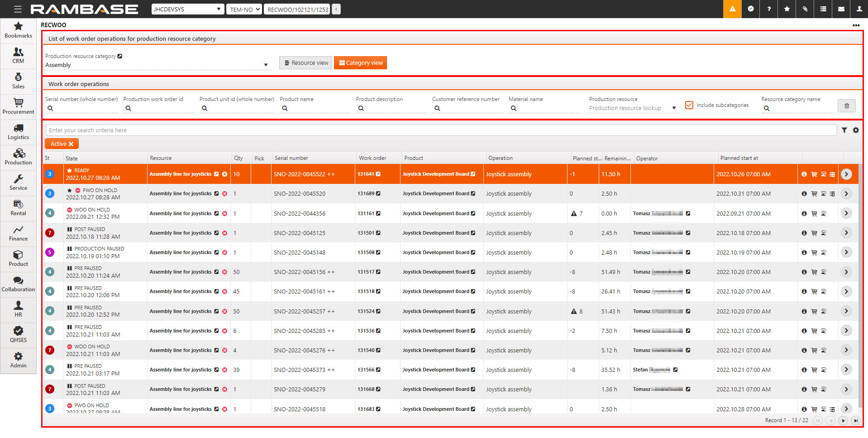868x438 pixels.
Task: Switch to Resource view
Action: (305, 63)
